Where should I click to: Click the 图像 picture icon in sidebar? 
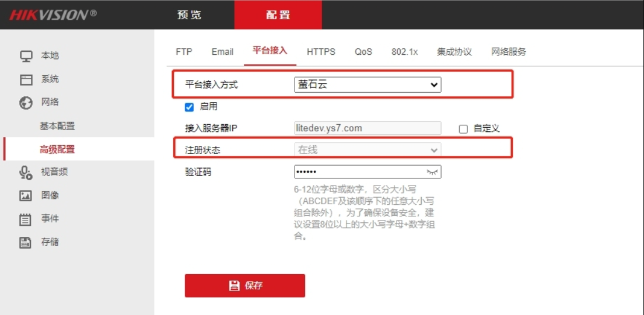pyautogui.click(x=26, y=195)
